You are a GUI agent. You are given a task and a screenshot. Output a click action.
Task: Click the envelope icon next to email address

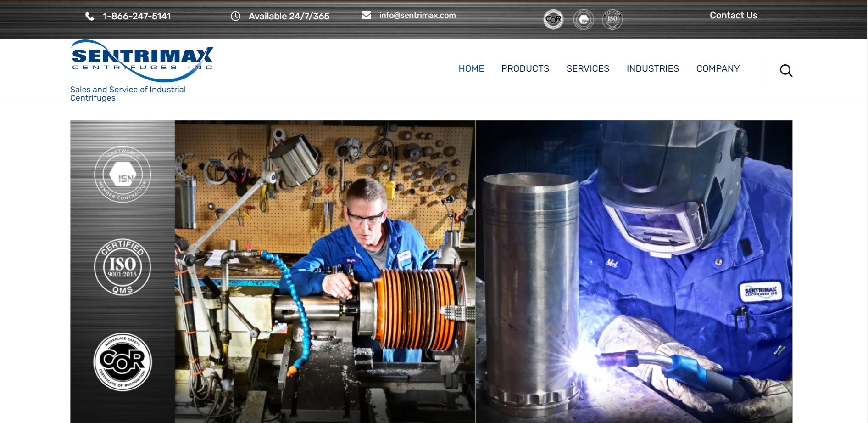366,16
